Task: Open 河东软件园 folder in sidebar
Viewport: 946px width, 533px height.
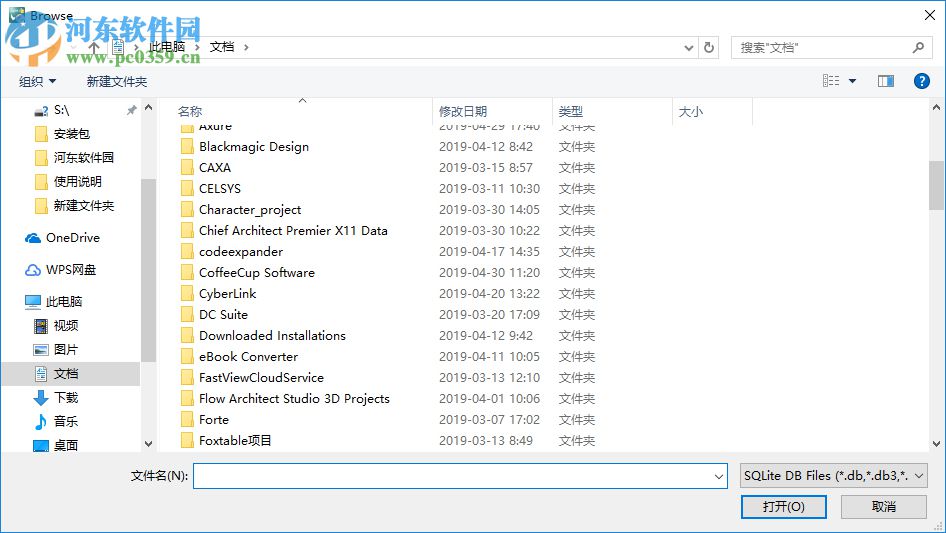Action: pos(84,158)
